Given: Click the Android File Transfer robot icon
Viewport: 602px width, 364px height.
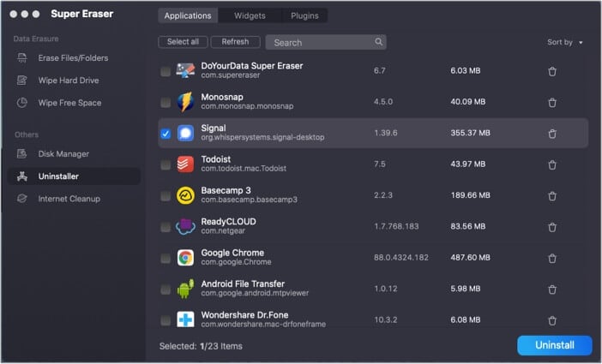Looking at the screenshot, I should (x=185, y=289).
